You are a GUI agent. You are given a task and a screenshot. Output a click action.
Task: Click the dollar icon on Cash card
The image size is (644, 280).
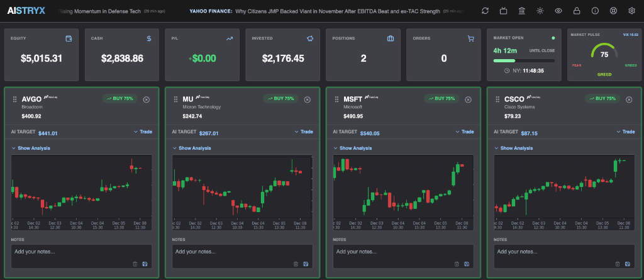(x=149, y=38)
